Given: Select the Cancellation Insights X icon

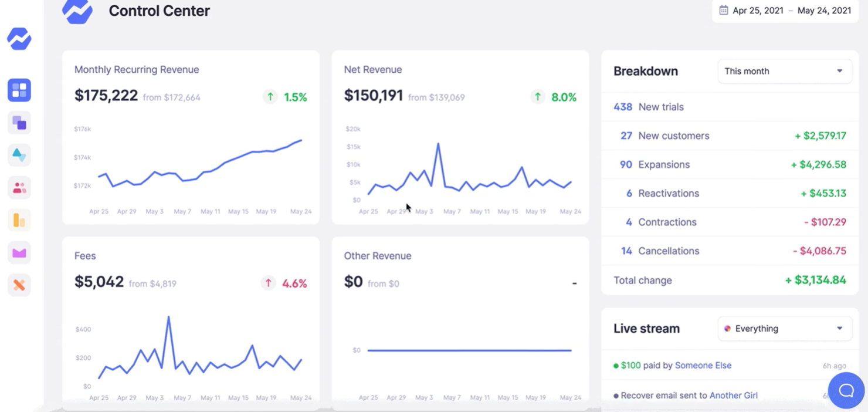Looking at the screenshot, I should pyautogui.click(x=19, y=285).
